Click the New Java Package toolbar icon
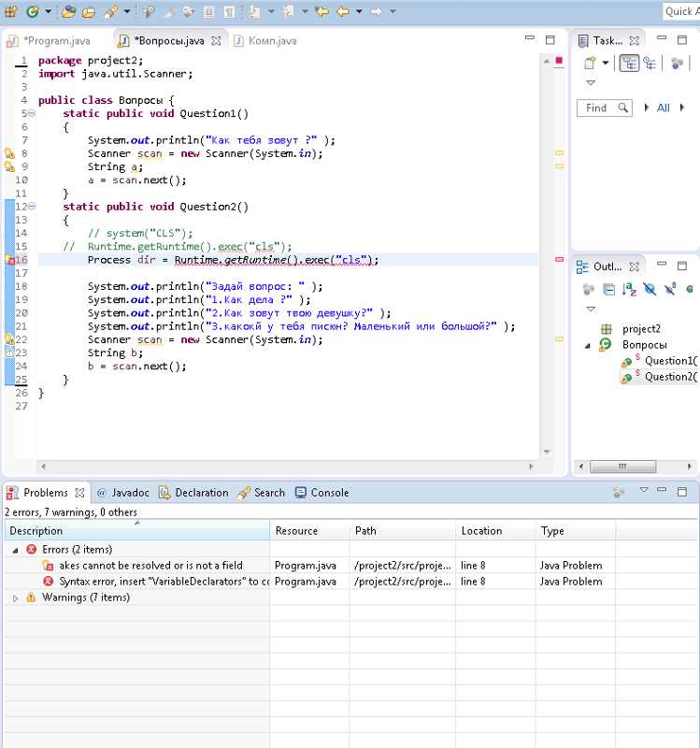Screen dimensions: 700x748 [10, 11]
